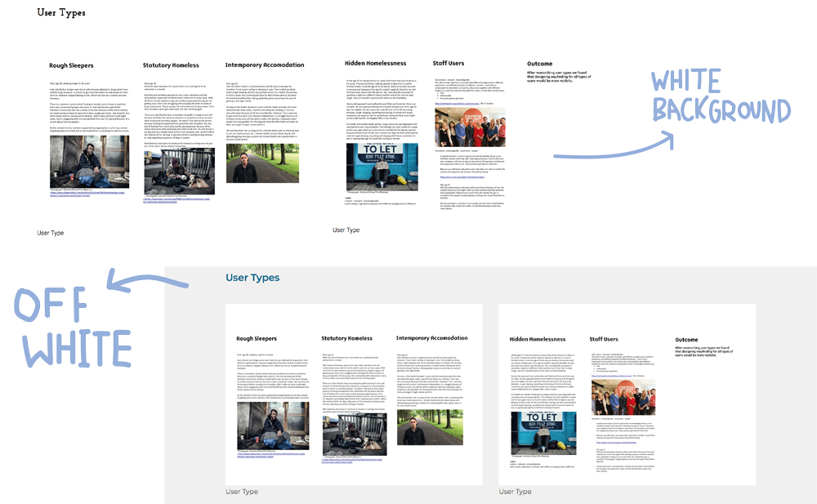Click the 'Staff Users' heading in top row

[x=449, y=63]
